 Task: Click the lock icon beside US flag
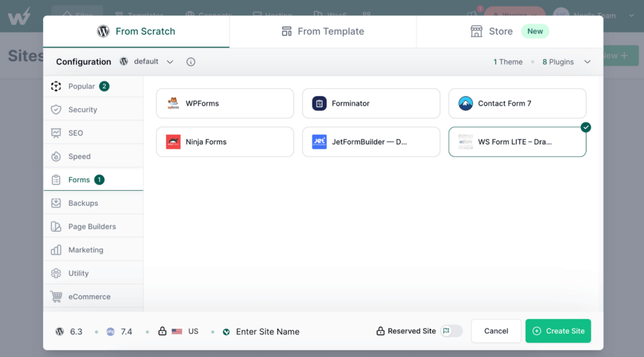[x=162, y=331]
